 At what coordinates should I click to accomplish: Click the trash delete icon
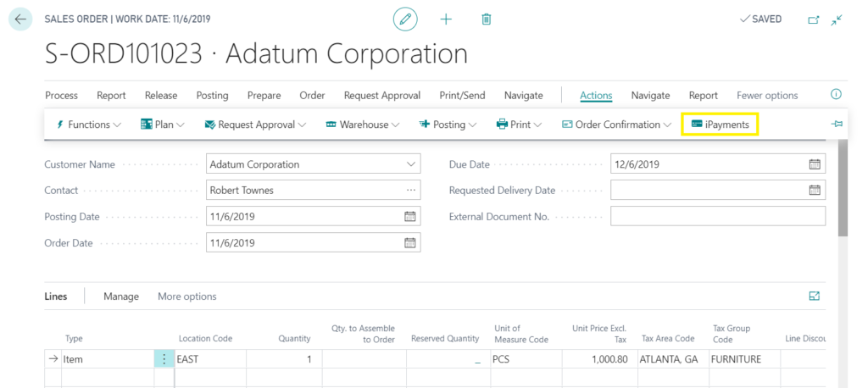486,19
